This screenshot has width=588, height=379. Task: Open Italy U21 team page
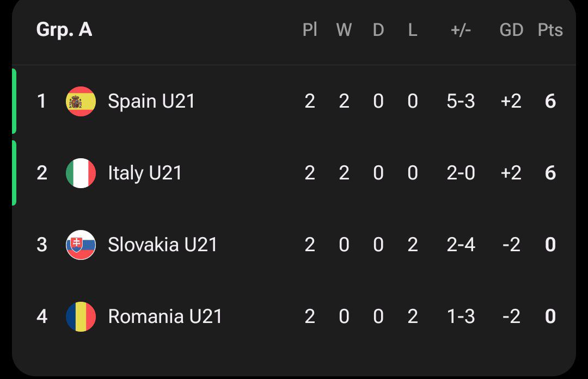click(145, 173)
